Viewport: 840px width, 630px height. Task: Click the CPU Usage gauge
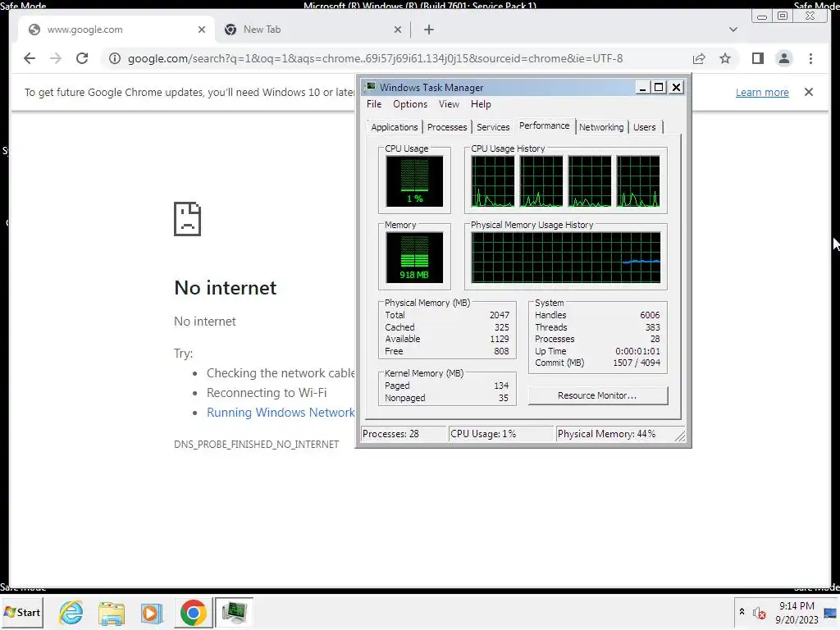click(414, 181)
